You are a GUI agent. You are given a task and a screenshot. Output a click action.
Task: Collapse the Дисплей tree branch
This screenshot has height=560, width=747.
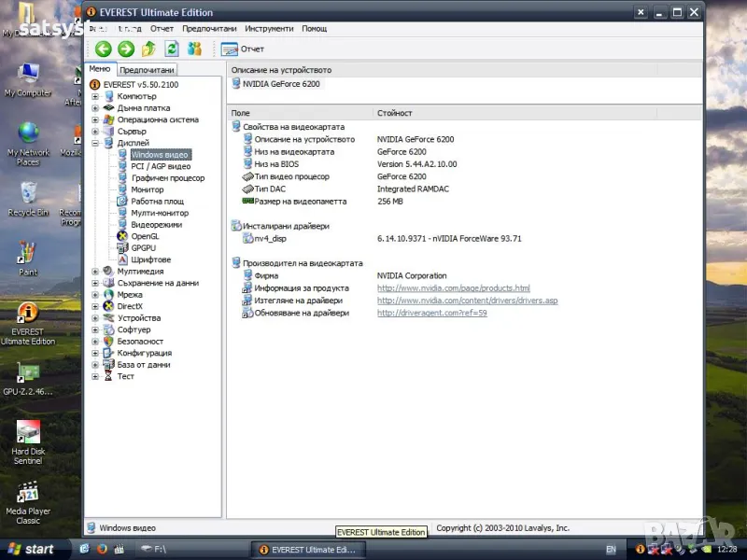click(x=95, y=143)
